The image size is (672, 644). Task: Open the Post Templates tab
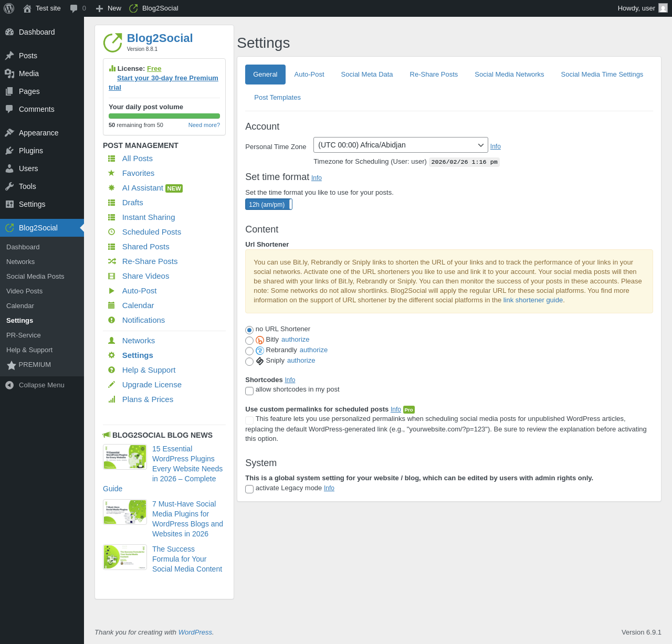[277, 98]
